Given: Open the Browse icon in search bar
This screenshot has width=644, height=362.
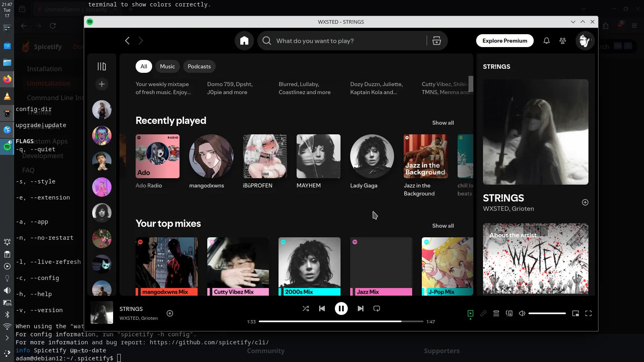Looking at the screenshot, I should [x=437, y=41].
